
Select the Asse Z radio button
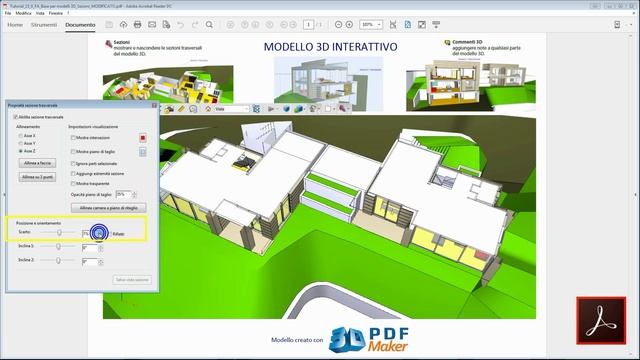tap(20, 151)
